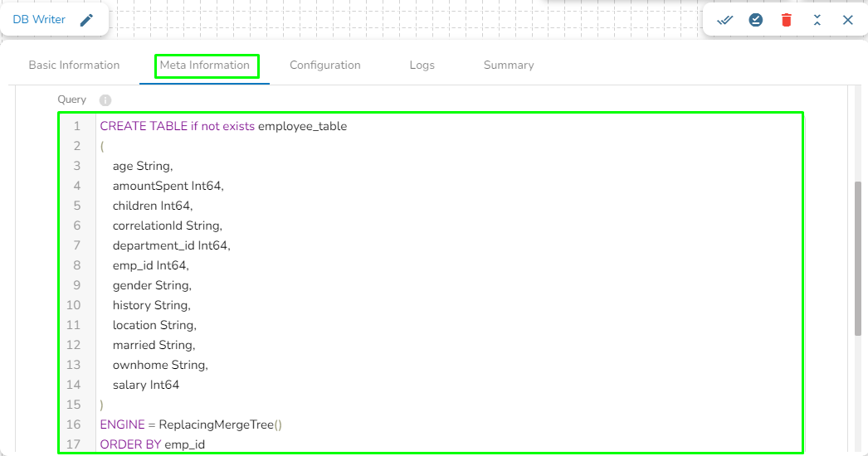Collapse the panel with the inward arrows icon
Viewport: 868px width, 456px height.
point(817,20)
